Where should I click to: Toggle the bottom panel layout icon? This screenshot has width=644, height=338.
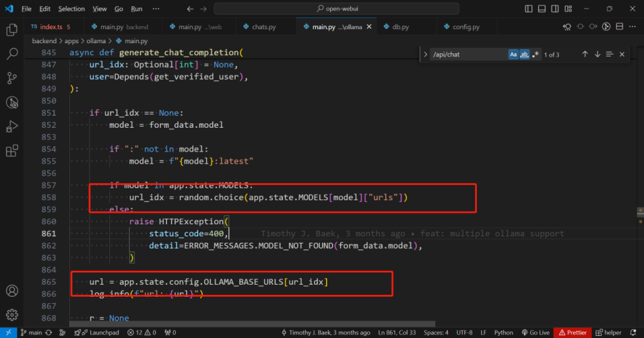point(542,9)
